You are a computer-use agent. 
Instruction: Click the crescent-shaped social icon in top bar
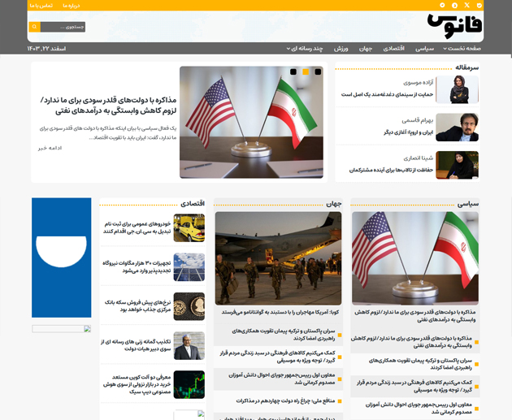[x=454, y=5]
